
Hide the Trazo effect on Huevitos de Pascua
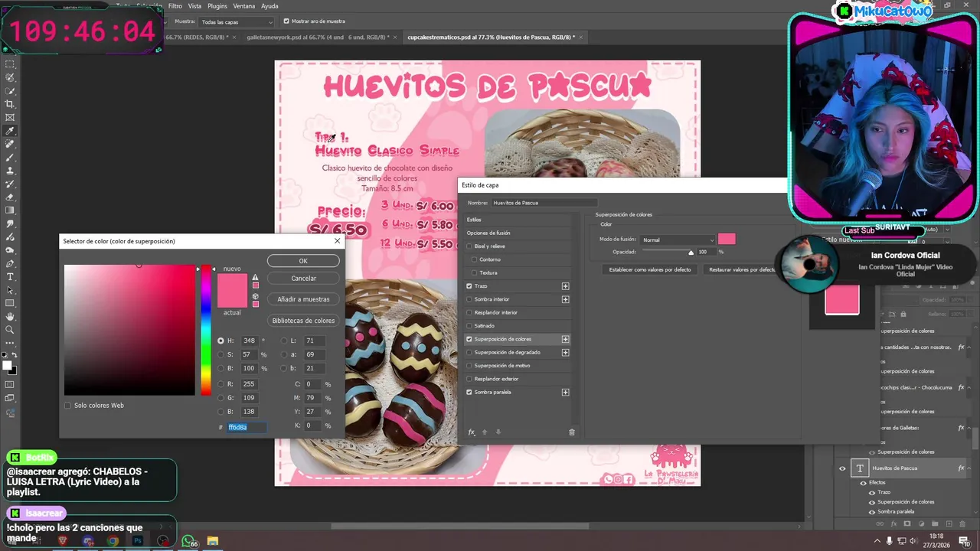coord(871,492)
